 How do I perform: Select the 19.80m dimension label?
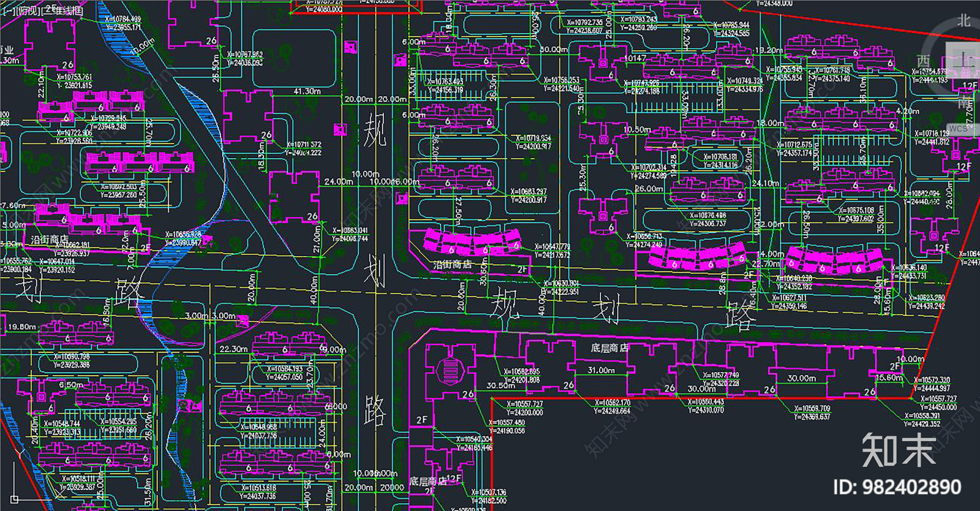tap(22, 327)
